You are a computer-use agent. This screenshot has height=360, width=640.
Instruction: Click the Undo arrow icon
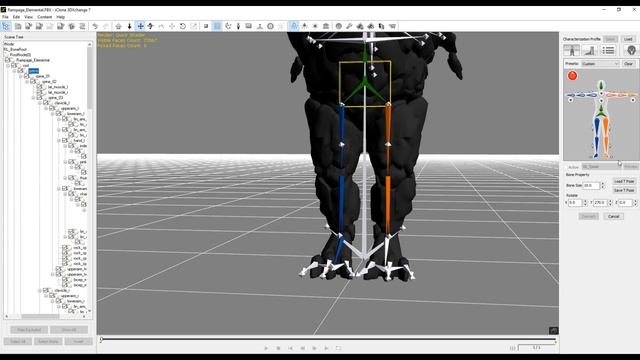pyautogui.click(x=95, y=26)
